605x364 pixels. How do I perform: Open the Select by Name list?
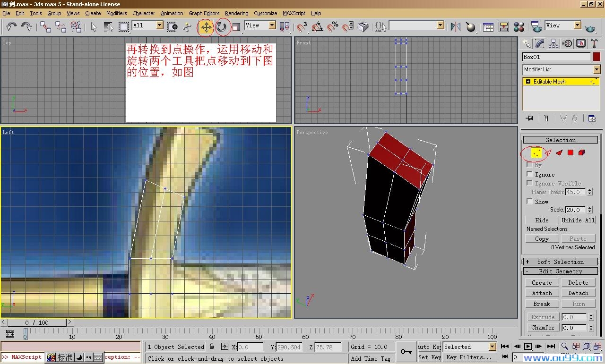109,27
